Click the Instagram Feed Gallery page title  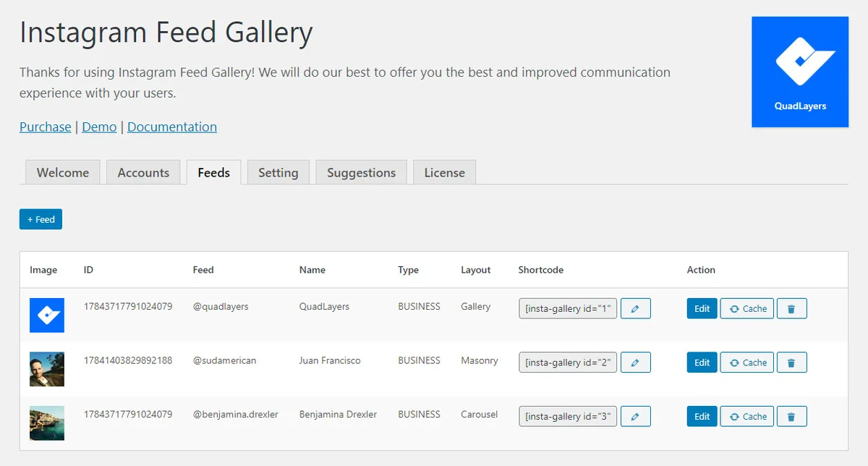[166, 33]
